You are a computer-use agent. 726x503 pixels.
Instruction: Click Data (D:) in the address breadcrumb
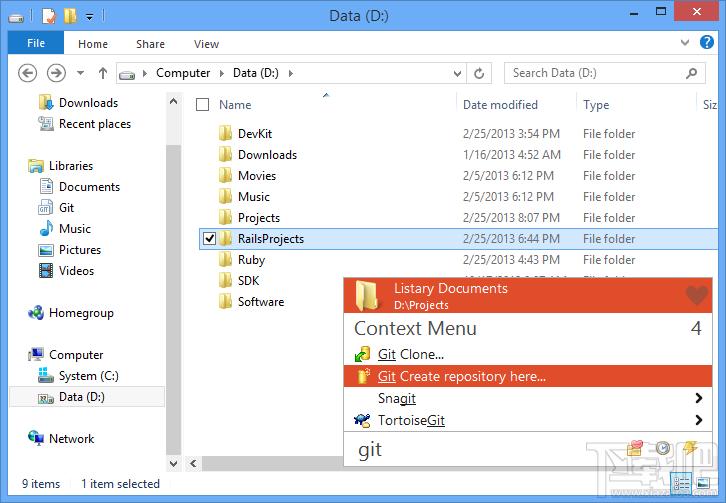click(x=256, y=73)
